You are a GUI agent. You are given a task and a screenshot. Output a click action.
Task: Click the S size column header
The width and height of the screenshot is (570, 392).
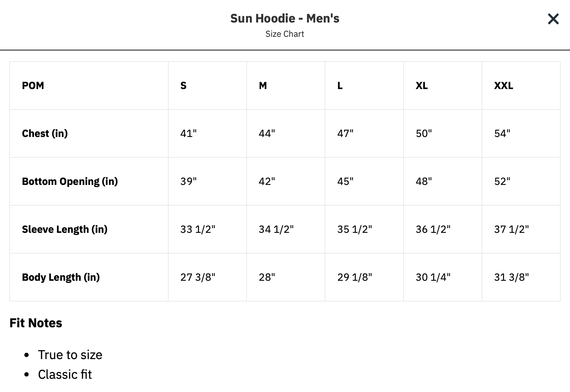coord(183,85)
